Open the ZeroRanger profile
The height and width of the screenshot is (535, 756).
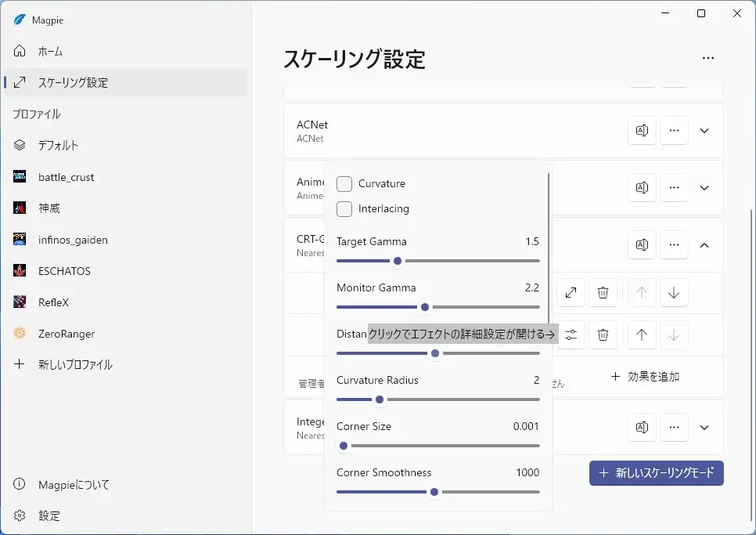click(66, 334)
